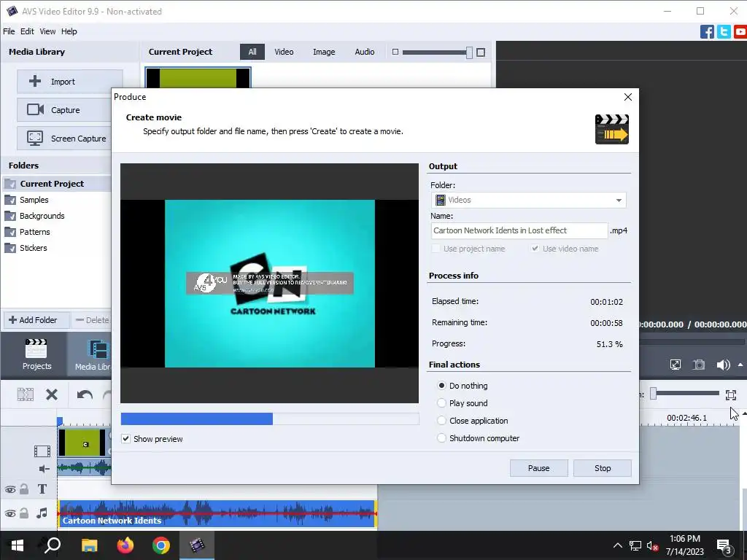Lock the text track with padlock icon
This screenshot has width=747, height=560.
coord(24,489)
